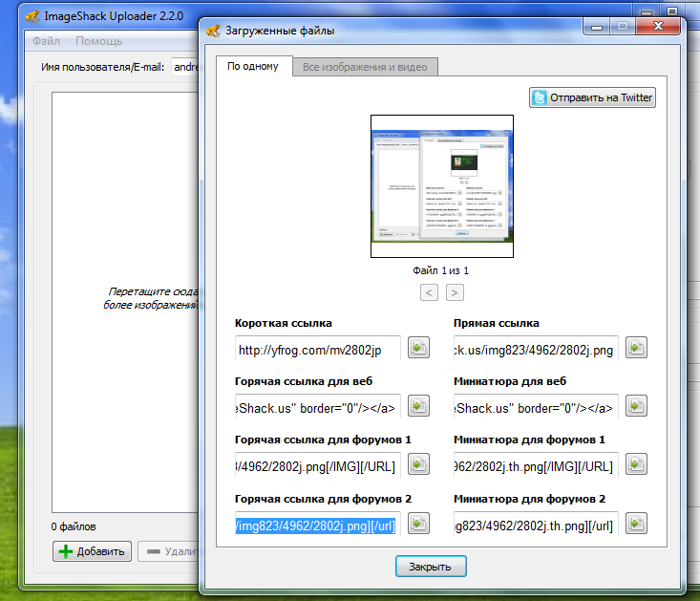Screen dimensions: 700x601
Task: Send image via Отправить на Twitter button
Action: pyautogui.click(x=592, y=97)
